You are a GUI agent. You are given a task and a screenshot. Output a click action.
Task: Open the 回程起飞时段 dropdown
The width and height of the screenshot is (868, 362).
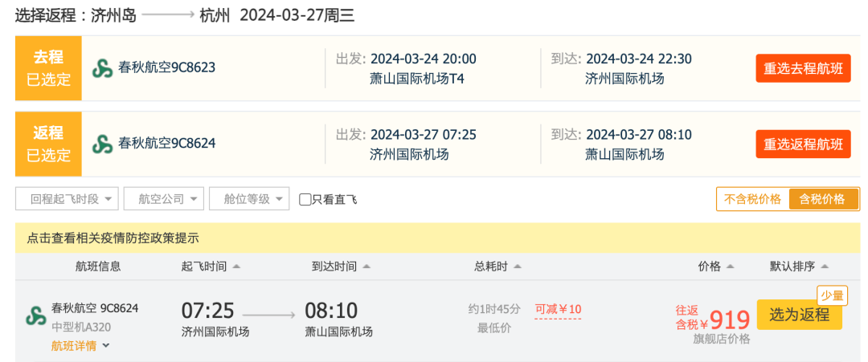click(x=67, y=199)
